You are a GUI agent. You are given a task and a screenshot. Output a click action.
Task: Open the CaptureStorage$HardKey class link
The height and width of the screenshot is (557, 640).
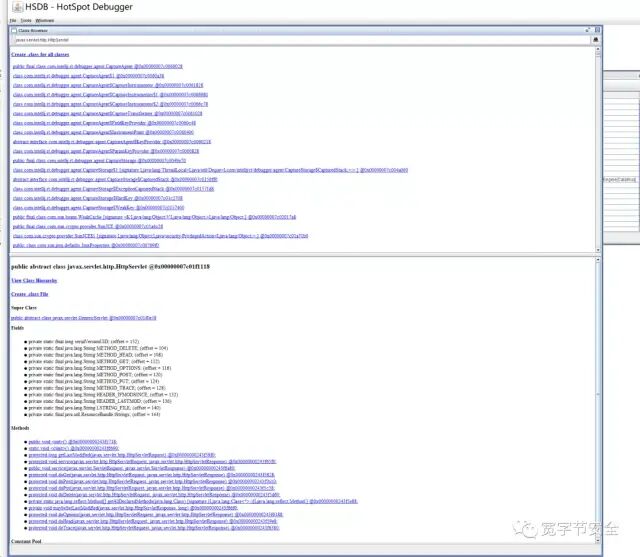tap(98, 198)
